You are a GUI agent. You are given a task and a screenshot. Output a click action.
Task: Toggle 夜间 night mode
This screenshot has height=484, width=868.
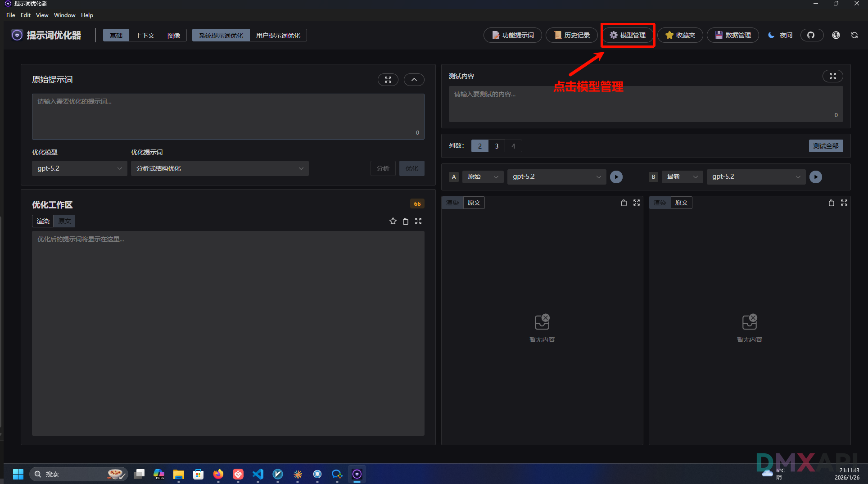click(x=780, y=35)
